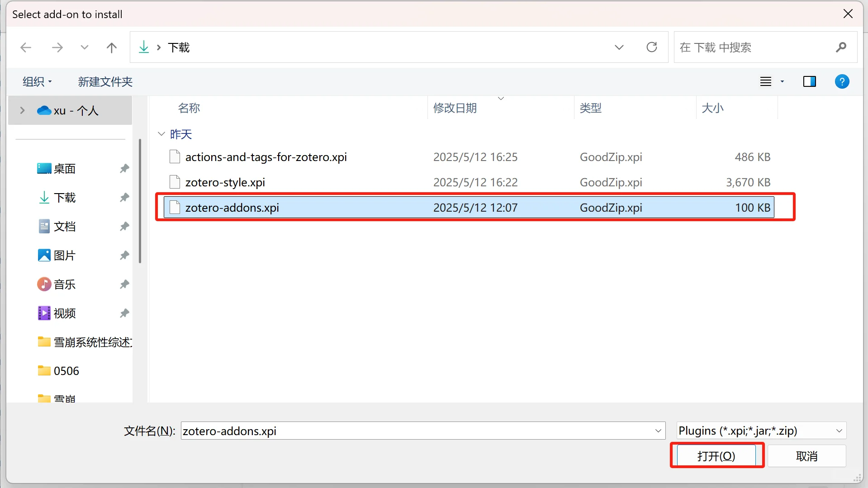The height and width of the screenshot is (488, 868).
Task: Open the Plugins file type dropdown
Action: pos(762,431)
